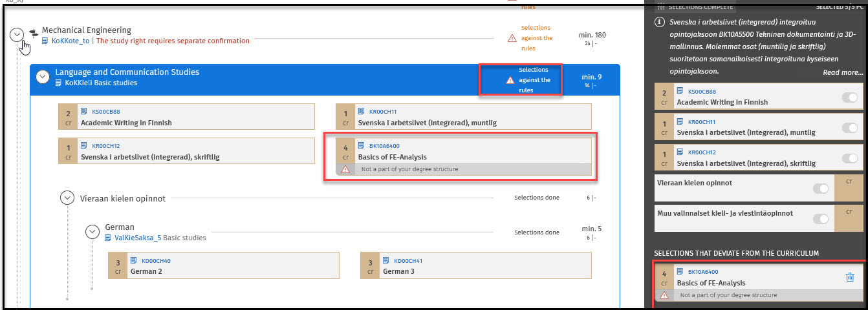The image size is (868, 310).
Task: Click document icon next to code KD00CH40
Action: point(135,261)
